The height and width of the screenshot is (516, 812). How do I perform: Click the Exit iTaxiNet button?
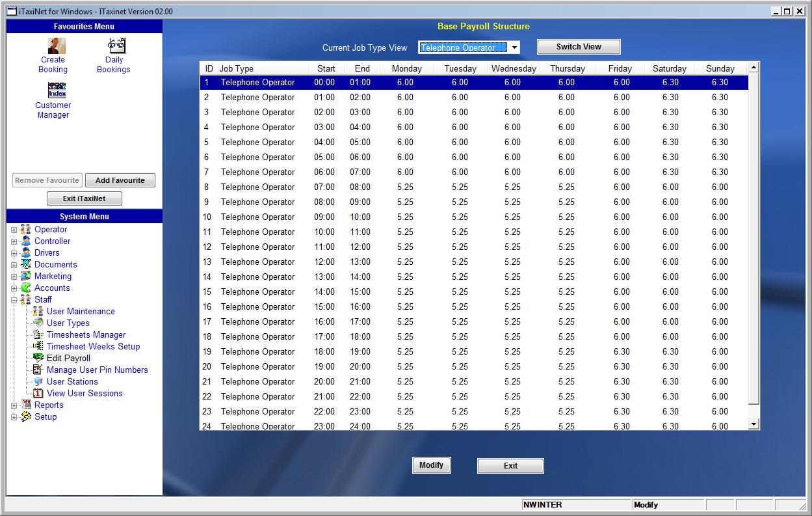pos(84,198)
